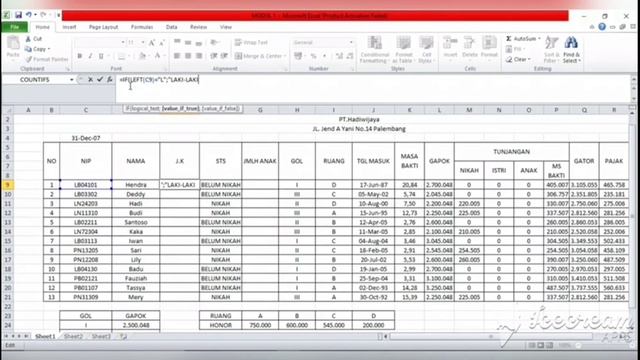Open Sort & Filter menu
Viewport: 640px width, 360px height.
[551, 50]
